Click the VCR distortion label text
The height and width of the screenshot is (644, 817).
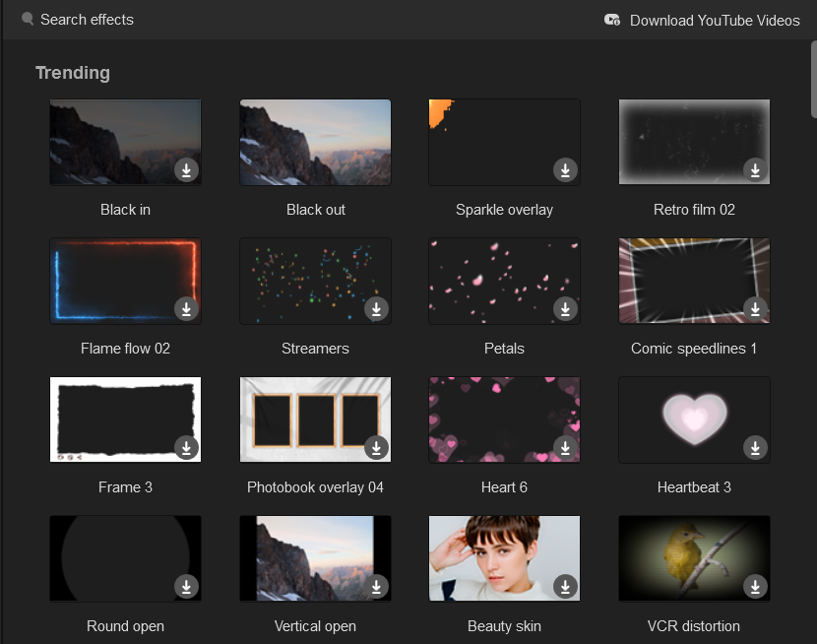pyautogui.click(x=694, y=625)
